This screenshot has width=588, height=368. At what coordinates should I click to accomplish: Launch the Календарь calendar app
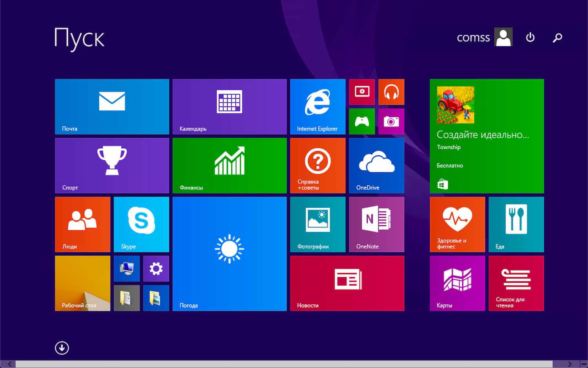coord(229,106)
